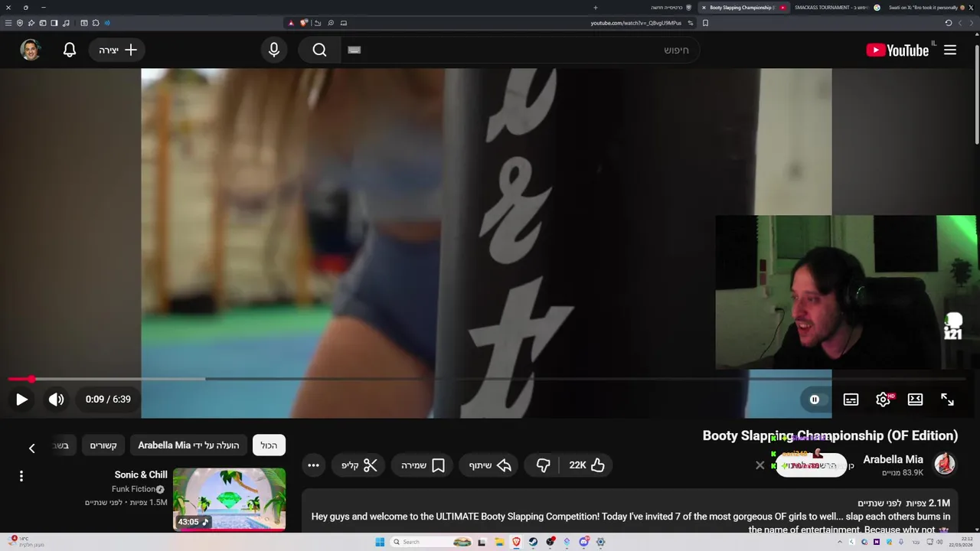Open options menu for Sonic & Chill video
The width and height of the screenshot is (980, 551).
pyautogui.click(x=21, y=476)
